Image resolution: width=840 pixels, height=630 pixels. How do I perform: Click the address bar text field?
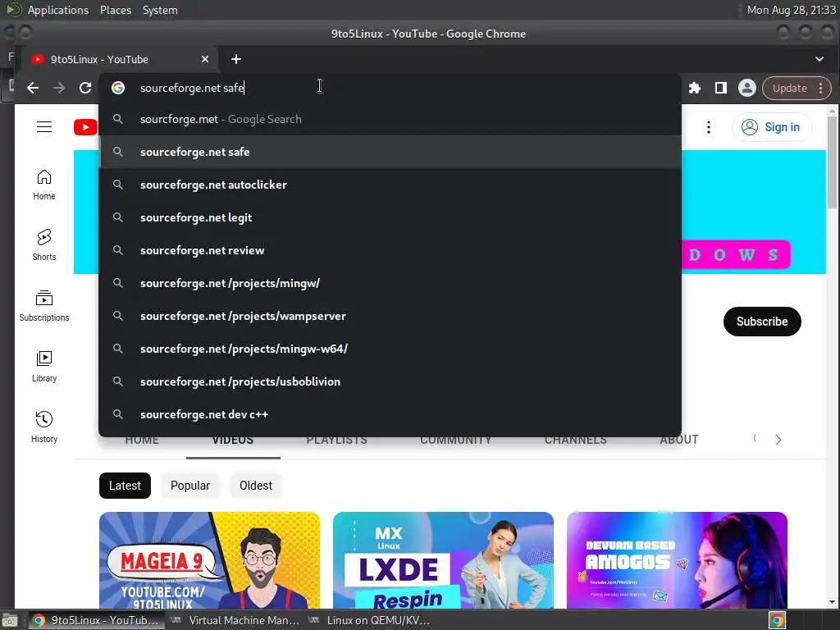[390, 88]
